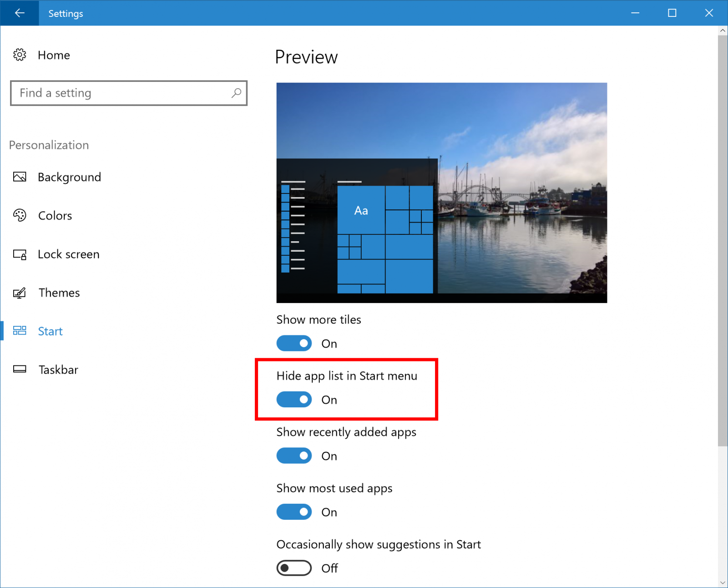Click the scrollbar down arrow

pos(723,583)
